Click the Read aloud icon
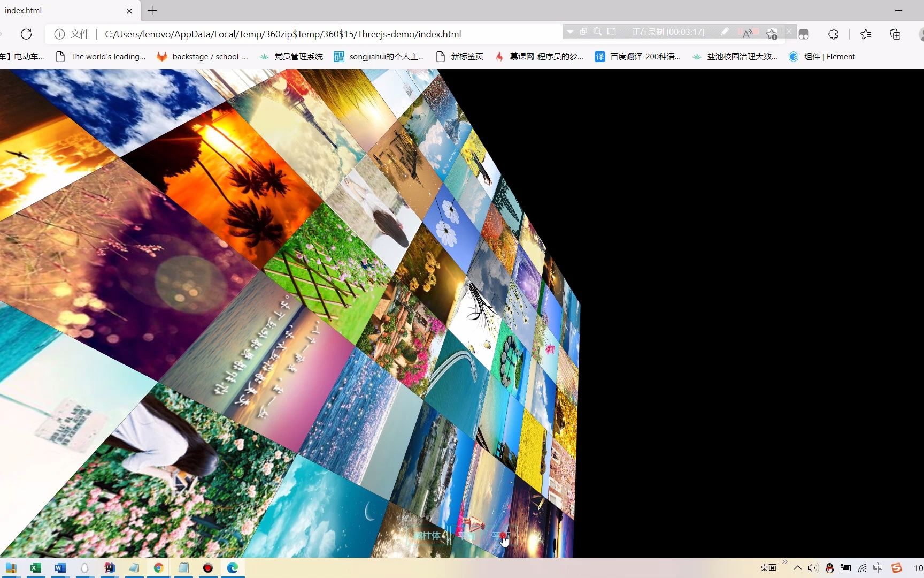The image size is (924, 578). (748, 34)
